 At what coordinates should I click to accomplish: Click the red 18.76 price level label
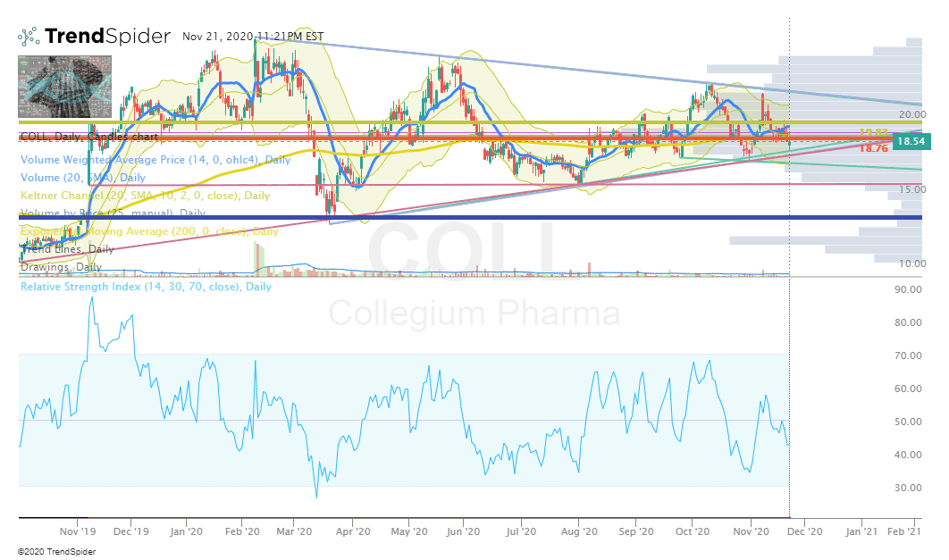click(x=873, y=148)
